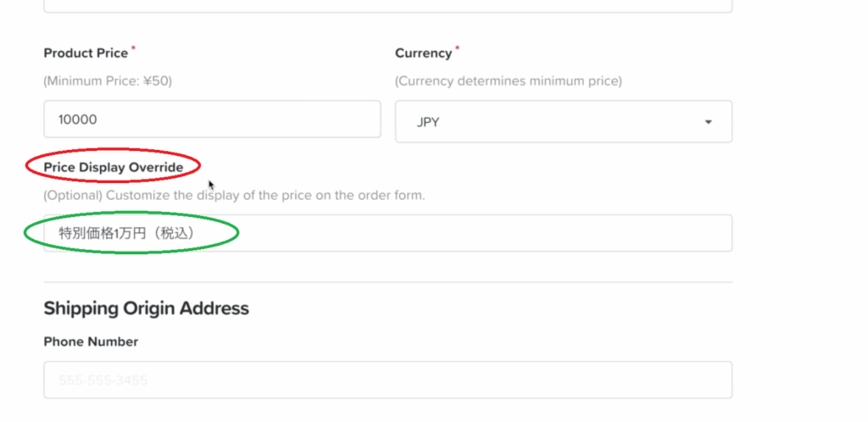Click the "Phone Number" label
The width and height of the screenshot is (868, 422).
click(x=91, y=341)
